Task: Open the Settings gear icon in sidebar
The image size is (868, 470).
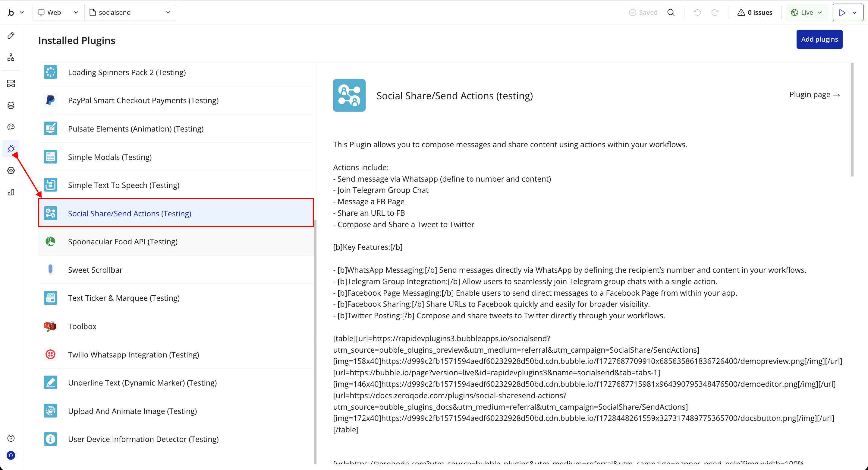Action: coord(11,171)
